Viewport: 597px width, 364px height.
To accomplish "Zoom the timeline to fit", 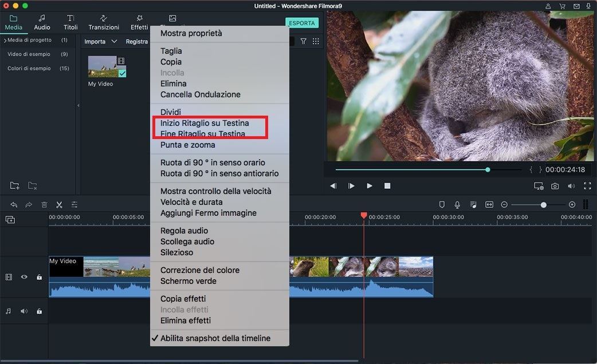I will 489,205.
